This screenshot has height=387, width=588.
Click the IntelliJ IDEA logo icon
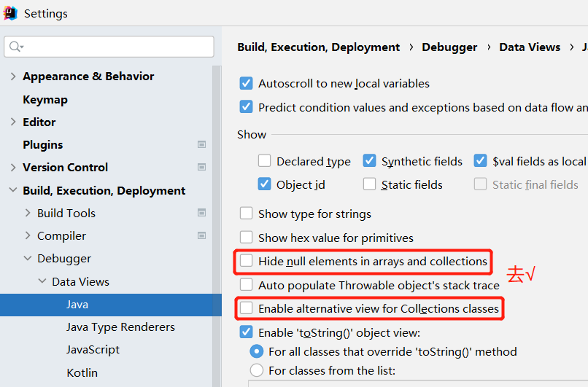(10, 12)
